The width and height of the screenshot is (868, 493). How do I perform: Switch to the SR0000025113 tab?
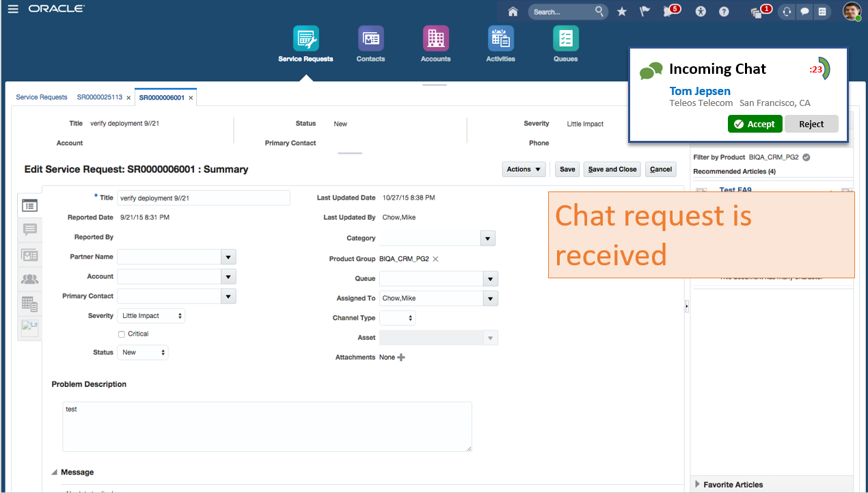99,98
